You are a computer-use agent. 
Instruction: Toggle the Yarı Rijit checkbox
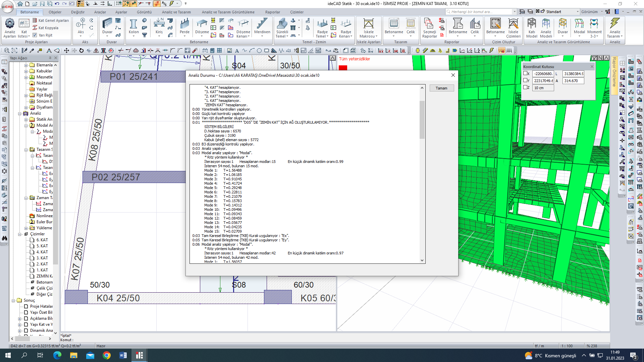[x=35, y=35]
